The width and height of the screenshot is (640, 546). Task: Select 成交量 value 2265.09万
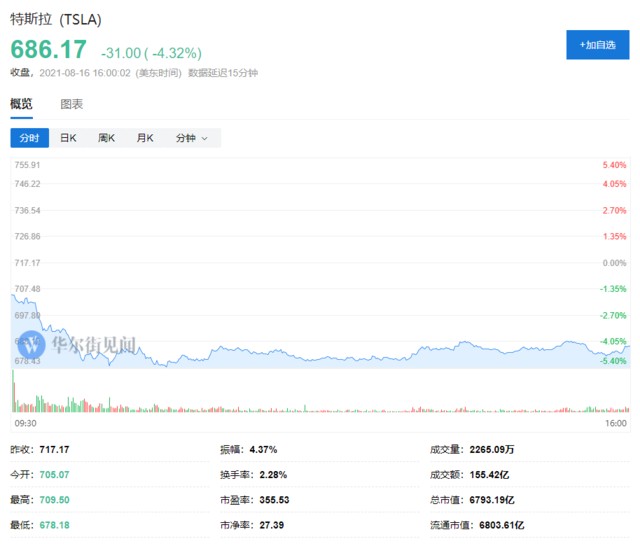(491, 449)
